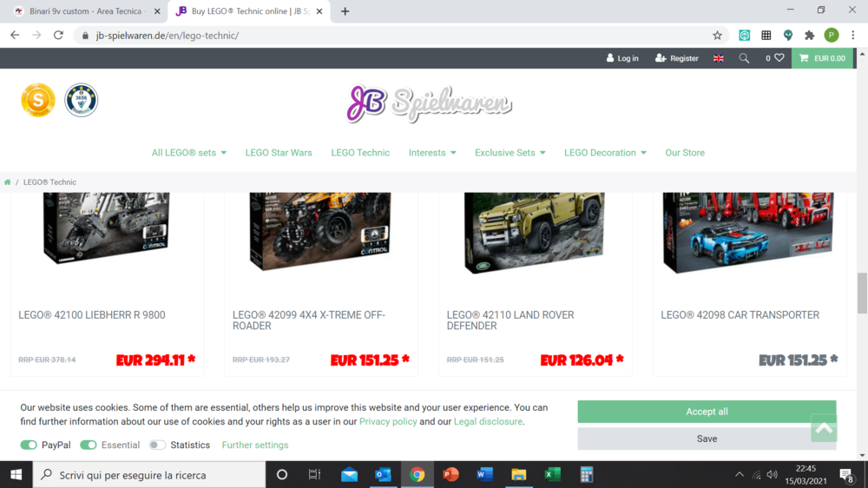Image resolution: width=868 pixels, height=488 pixels.
Task: Click the teal square extension icon
Action: point(745,36)
